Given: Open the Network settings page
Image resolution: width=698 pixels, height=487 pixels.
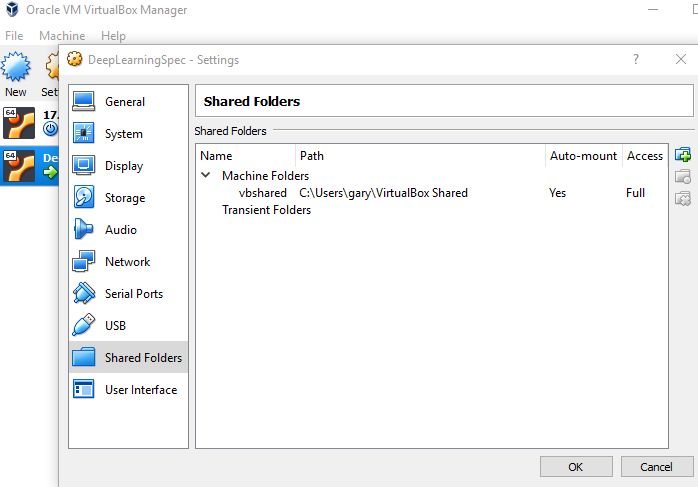Looking at the screenshot, I should point(128,262).
